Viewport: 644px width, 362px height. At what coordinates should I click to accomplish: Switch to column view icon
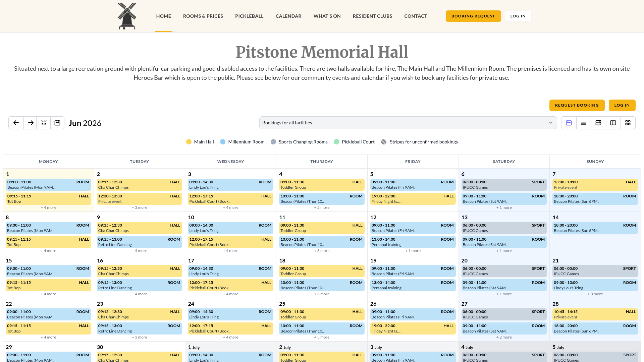coord(613,123)
